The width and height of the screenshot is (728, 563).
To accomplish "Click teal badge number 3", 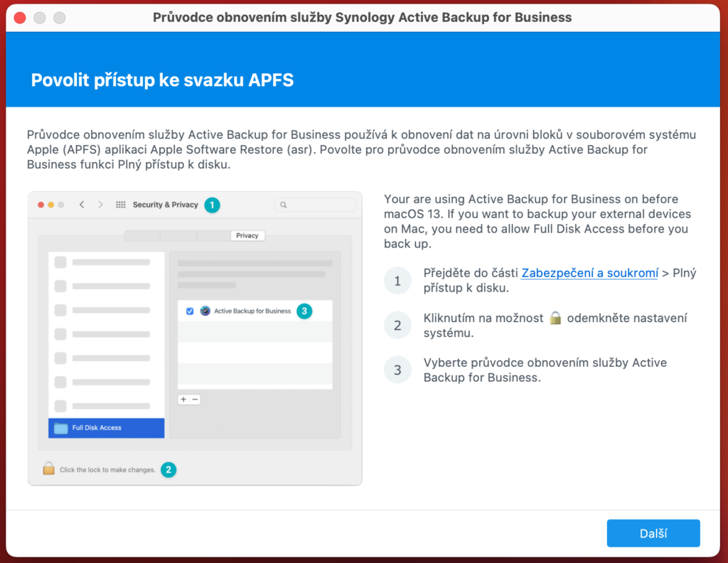I will [304, 311].
